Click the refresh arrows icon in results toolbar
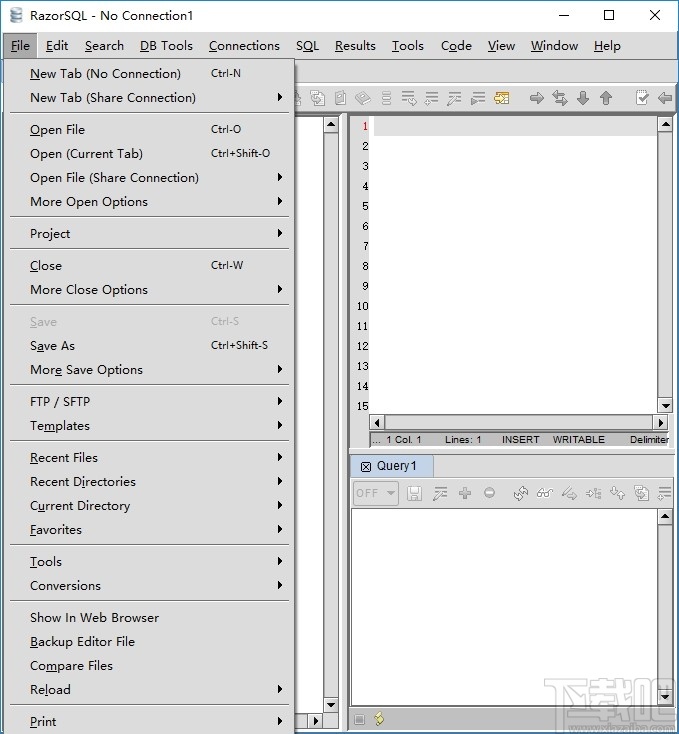 (520, 493)
